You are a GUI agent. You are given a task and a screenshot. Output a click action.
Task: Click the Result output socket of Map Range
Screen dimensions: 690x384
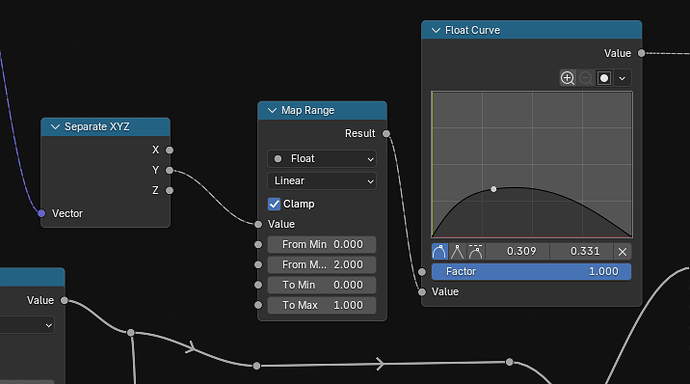[386, 134]
